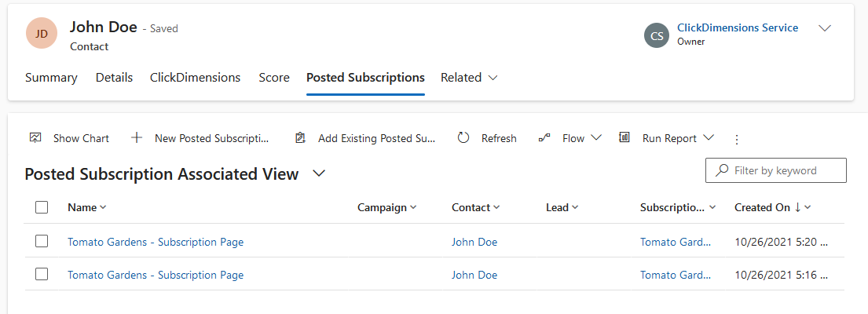Switch to the Details tab
Image resolution: width=868 pixels, height=314 pixels.
(114, 78)
